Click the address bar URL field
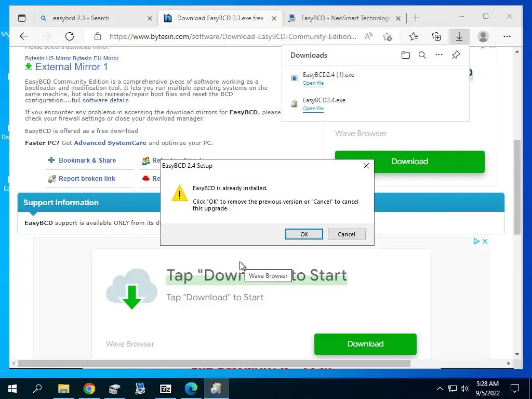This screenshot has width=532, height=399. pyautogui.click(x=233, y=36)
